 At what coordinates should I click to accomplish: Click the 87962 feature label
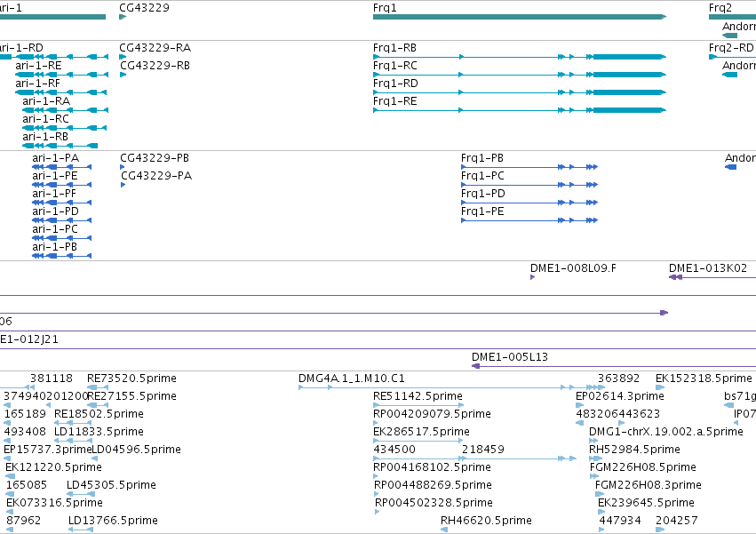(x=24, y=521)
